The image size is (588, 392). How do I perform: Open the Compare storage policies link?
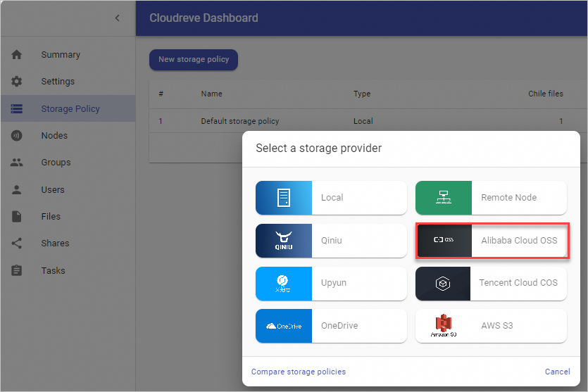click(x=299, y=372)
